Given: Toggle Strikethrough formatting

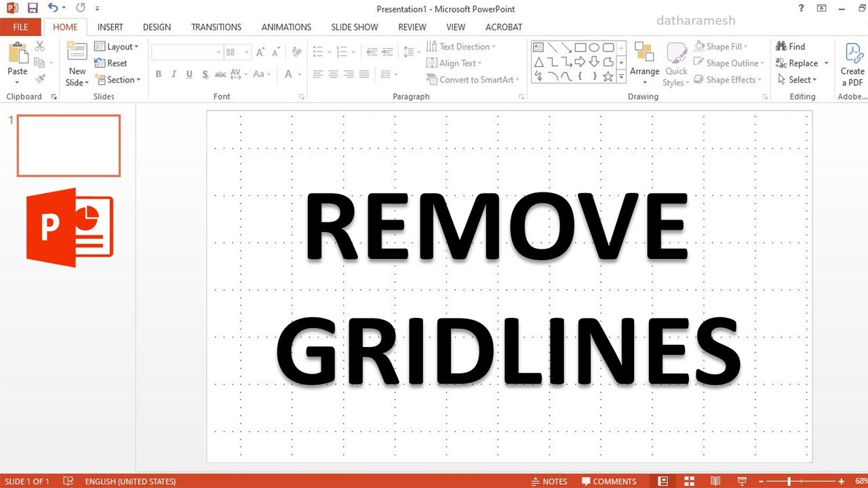Looking at the screenshot, I should coord(220,75).
